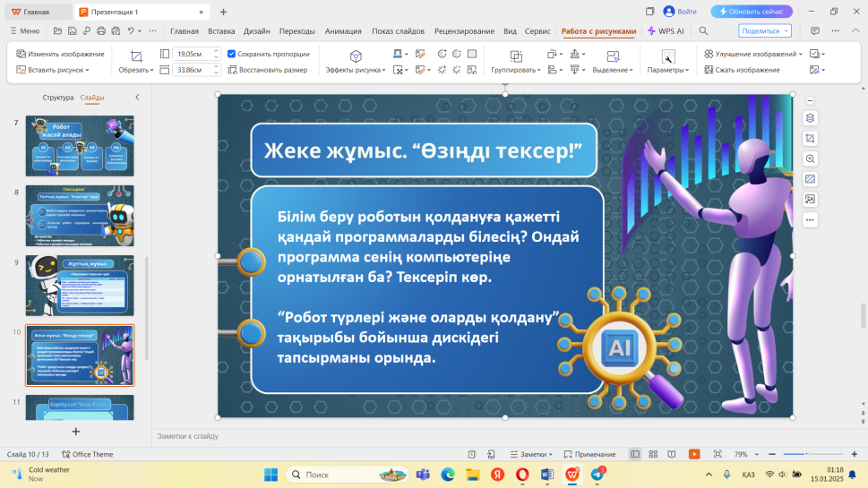Open Picture Effects (Эффекты рисунка) icon

(356, 56)
